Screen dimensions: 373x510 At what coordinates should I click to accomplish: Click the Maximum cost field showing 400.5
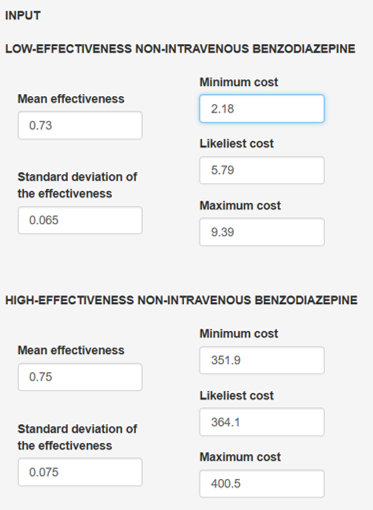pos(262,484)
